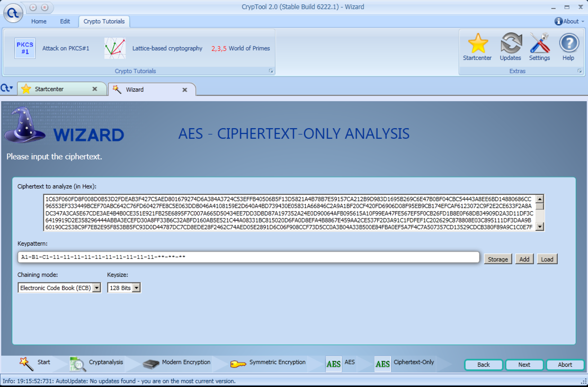This screenshot has height=387, width=588.
Task: Launch the PKCS #1 attack tutorial icon
Action: click(25, 48)
